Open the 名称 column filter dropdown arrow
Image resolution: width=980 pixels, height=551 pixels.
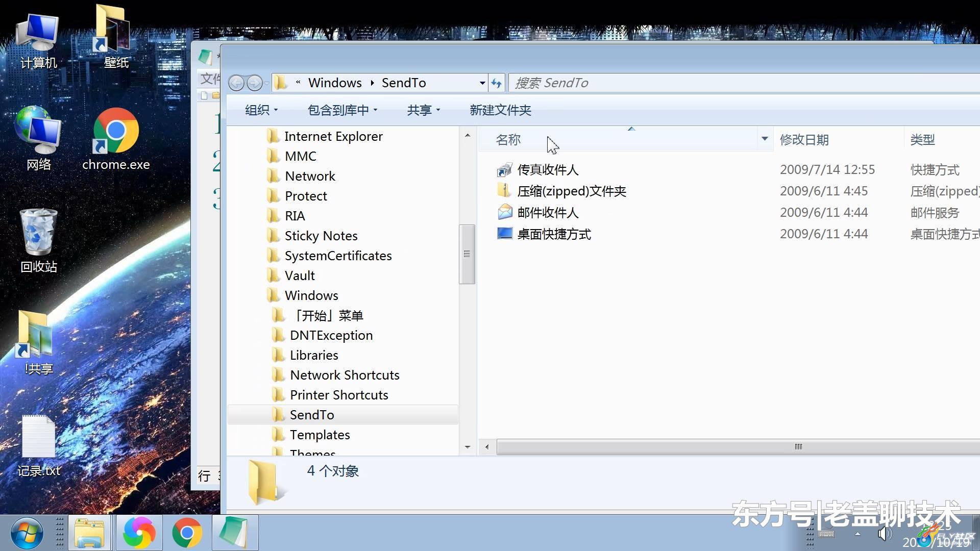(x=765, y=139)
